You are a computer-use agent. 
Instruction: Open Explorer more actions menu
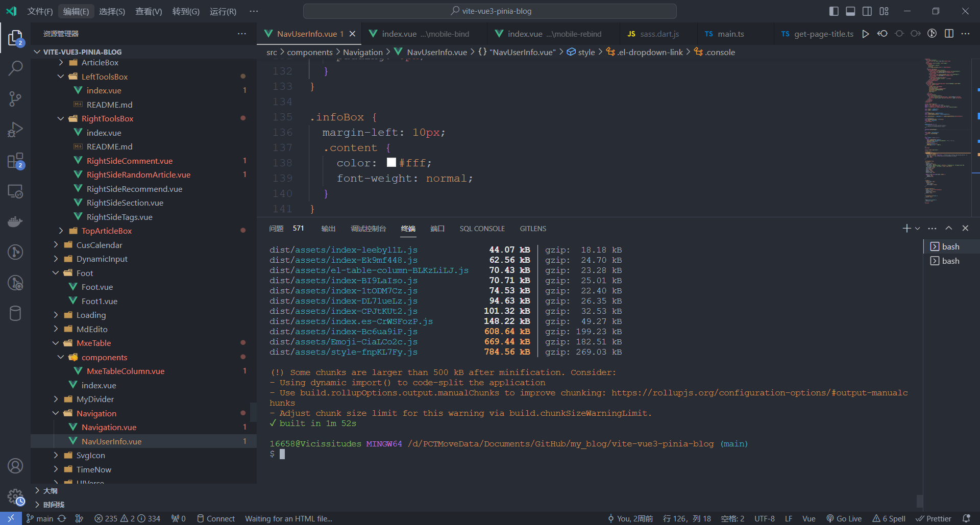(241, 34)
